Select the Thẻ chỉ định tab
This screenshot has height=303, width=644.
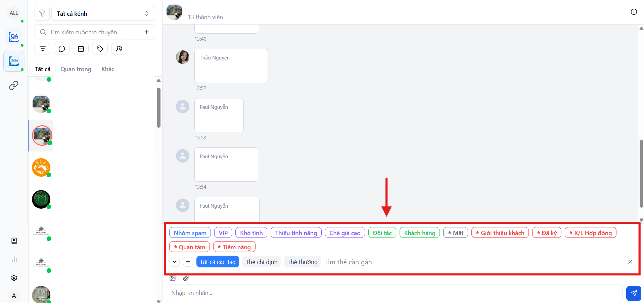click(261, 262)
